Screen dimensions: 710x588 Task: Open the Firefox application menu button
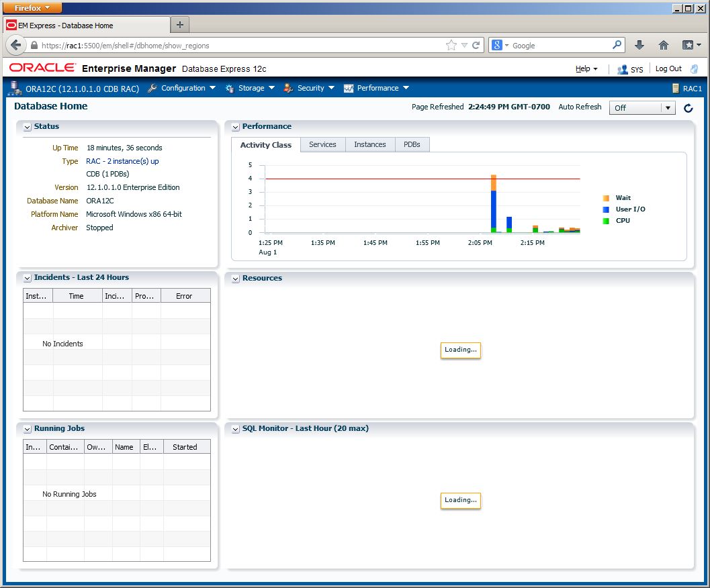(x=32, y=7)
